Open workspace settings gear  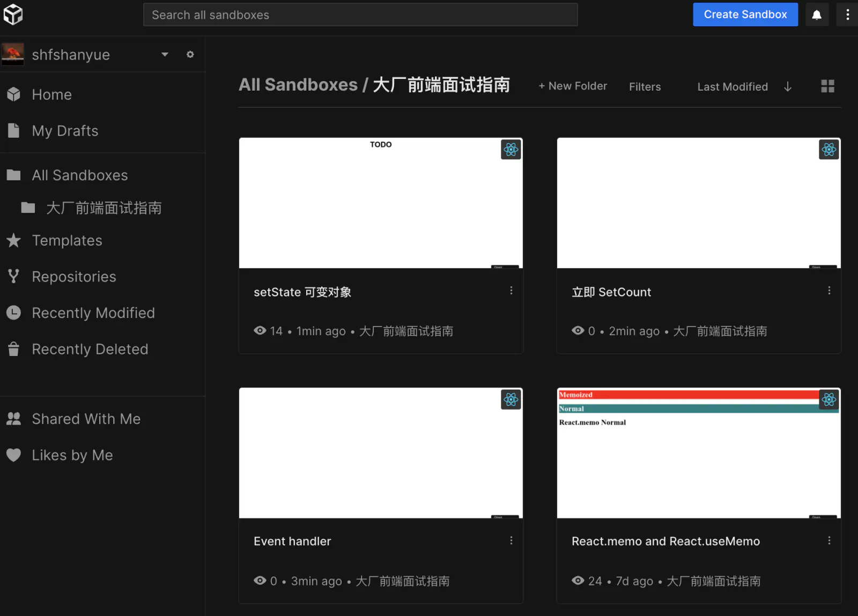(190, 54)
